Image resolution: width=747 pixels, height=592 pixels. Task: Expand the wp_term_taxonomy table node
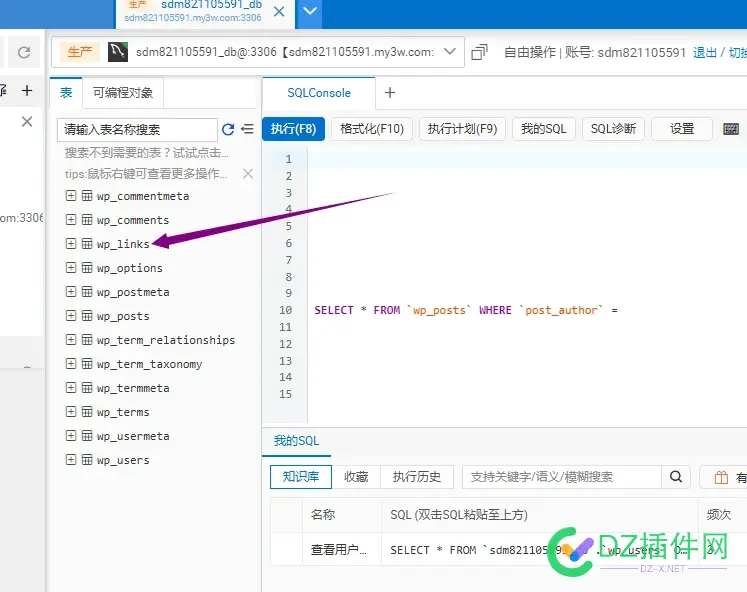[71, 364]
